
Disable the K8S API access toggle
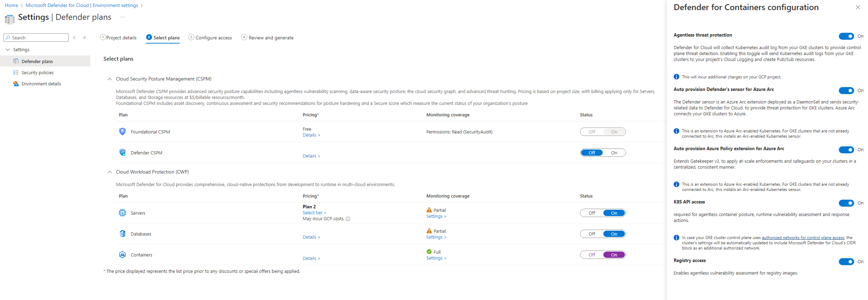point(846,203)
